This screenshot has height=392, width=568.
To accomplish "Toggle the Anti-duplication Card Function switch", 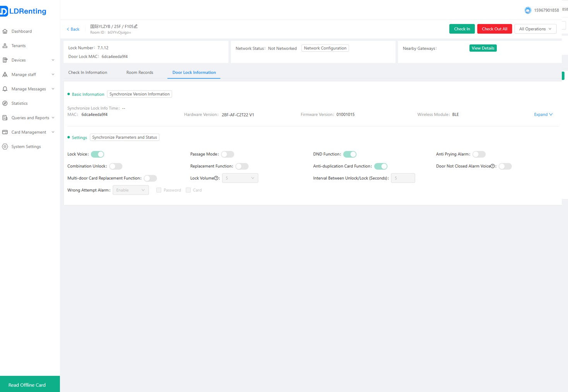I will pyautogui.click(x=381, y=166).
